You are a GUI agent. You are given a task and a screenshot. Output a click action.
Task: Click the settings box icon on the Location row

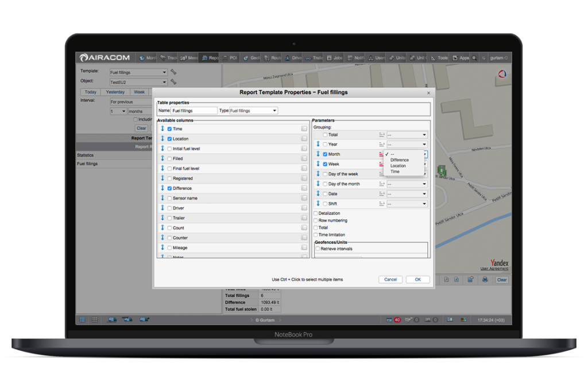pos(304,139)
